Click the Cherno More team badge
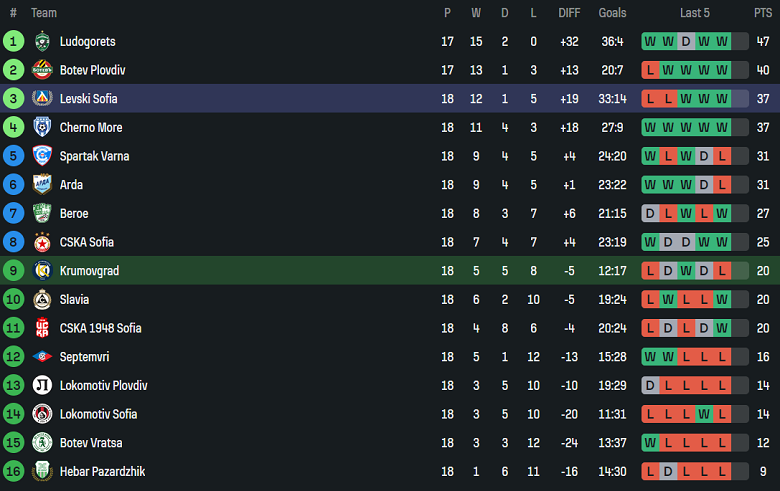This screenshot has width=780, height=491. click(x=42, y=127)
